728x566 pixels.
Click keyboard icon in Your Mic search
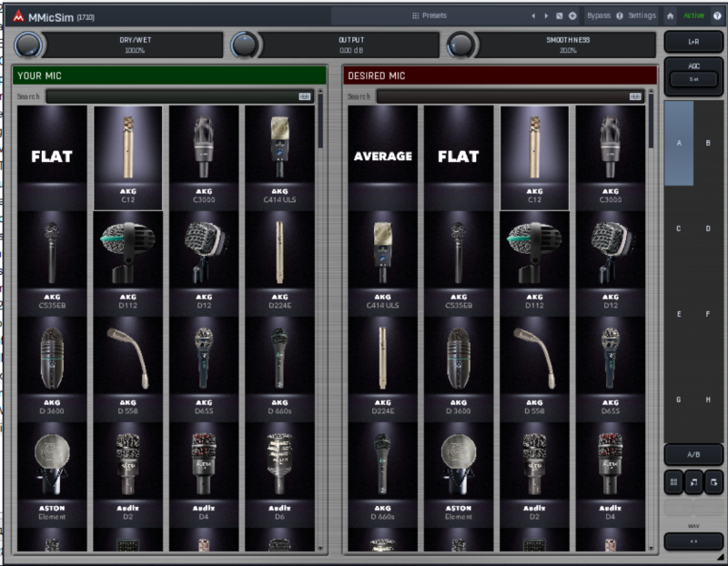pos(305,96)
